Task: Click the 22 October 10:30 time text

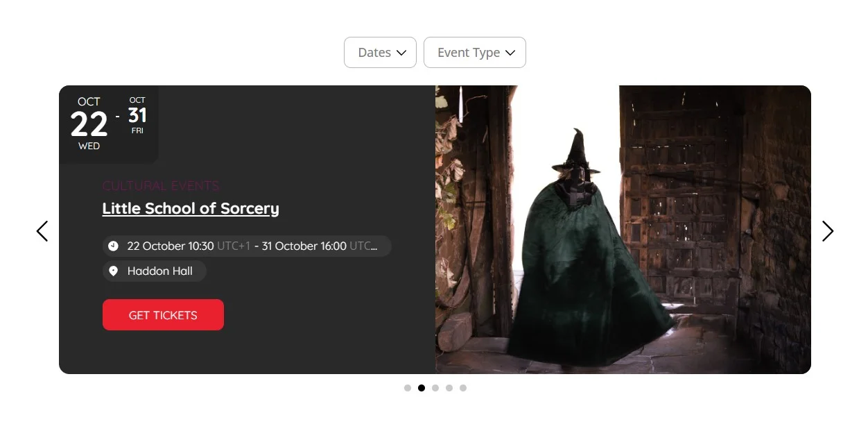Action: tap(171, 246)
